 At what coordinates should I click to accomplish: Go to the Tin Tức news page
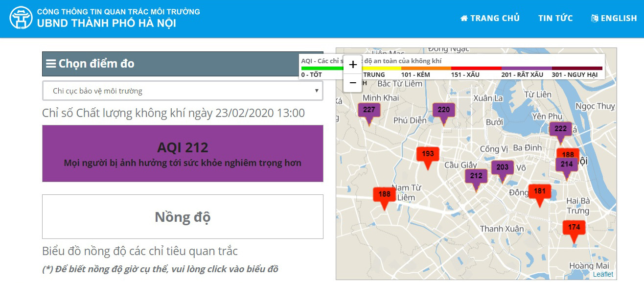click(x=555, y=18)
